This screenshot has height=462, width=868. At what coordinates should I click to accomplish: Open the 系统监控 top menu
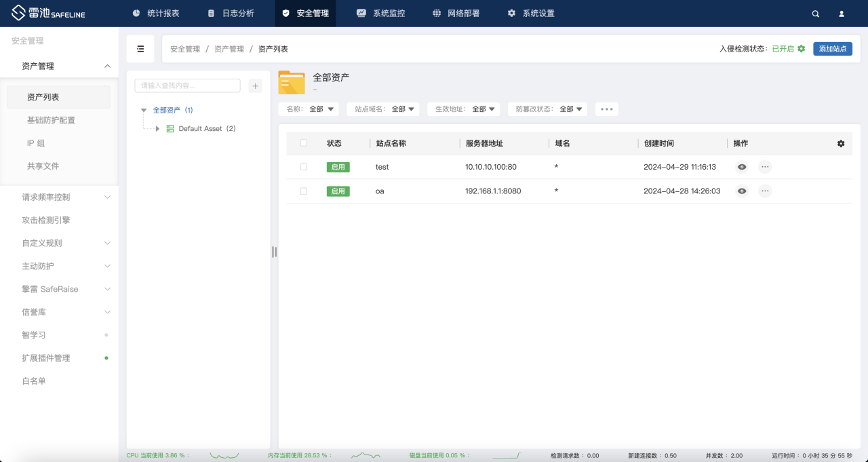pyautogui.click(x=380, y=14)
